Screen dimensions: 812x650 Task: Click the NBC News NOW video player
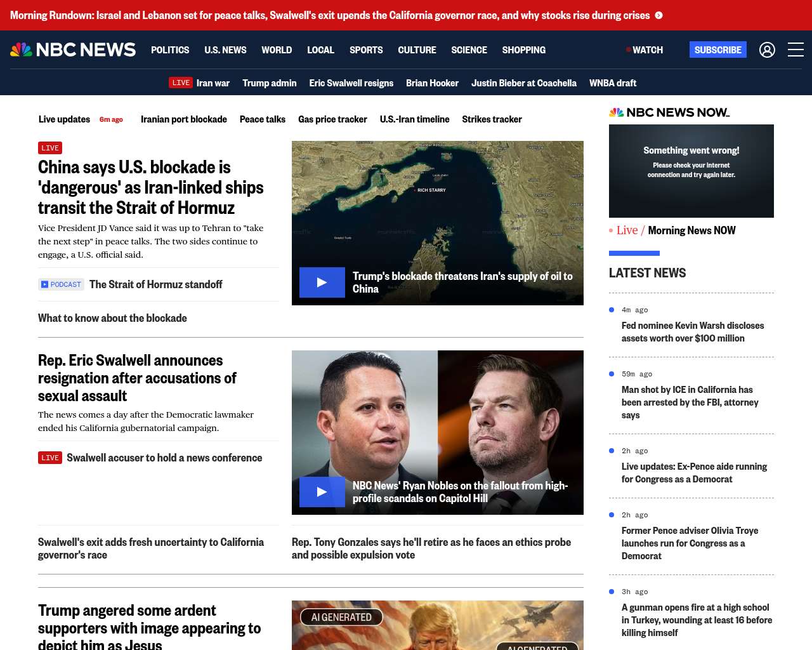[x=691, y=171]
